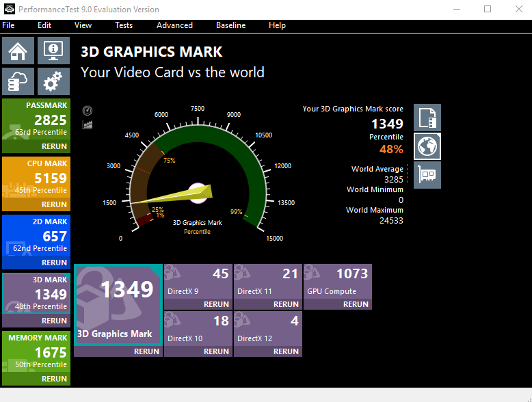Viewport: 532px width, 402px height.
Task: Select the DirectX 11 result tile
Action: point(268,282)
